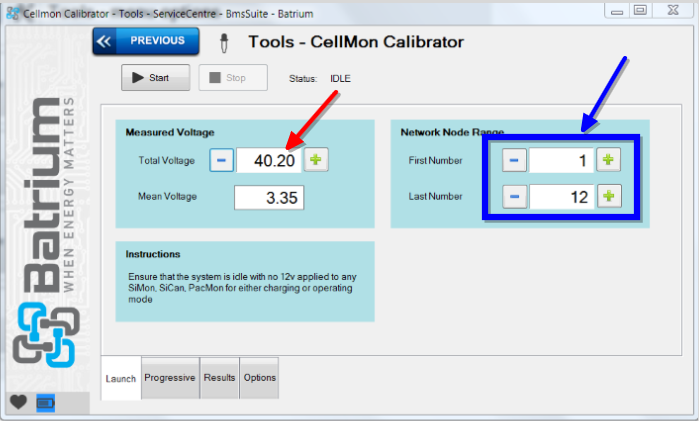Click the 'Status:' label

pyautogui.click(x=303, y=78)
